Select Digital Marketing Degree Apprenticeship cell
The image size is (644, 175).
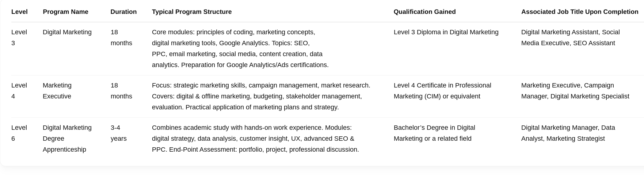(67, 139)
